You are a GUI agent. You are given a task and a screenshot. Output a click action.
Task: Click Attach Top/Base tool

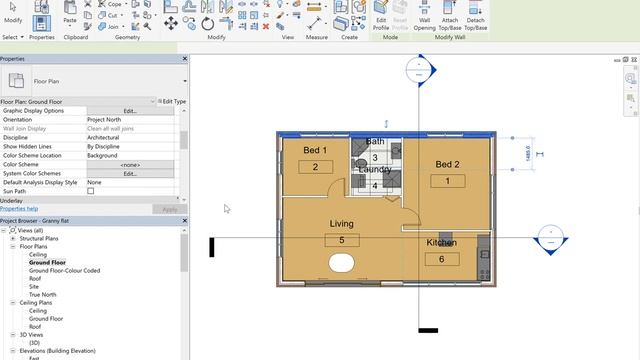(450, 16)
